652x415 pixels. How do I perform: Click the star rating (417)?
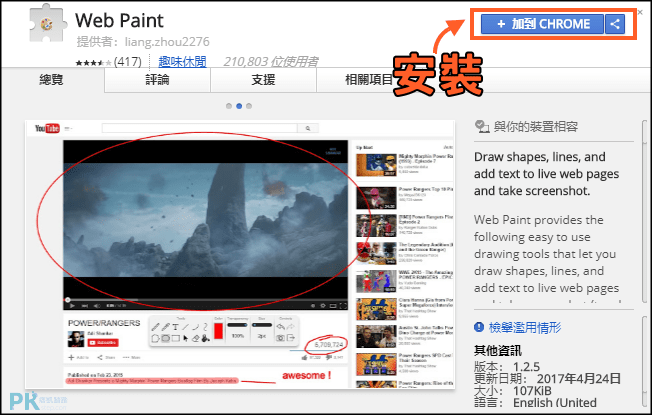(108, 62)
